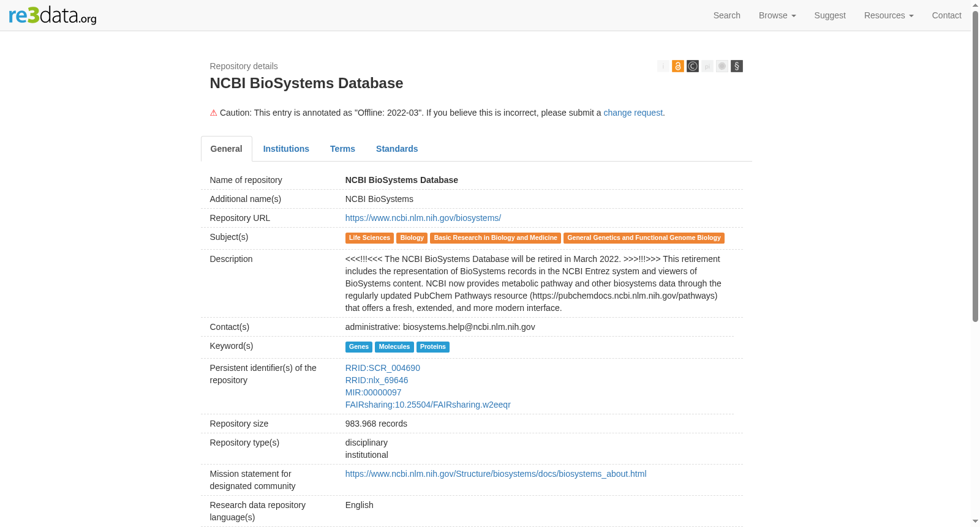This screenshot has width=980, height=527.
Task: Click Basic Research in Biology and Medicine tag
Action: (496, 238)
